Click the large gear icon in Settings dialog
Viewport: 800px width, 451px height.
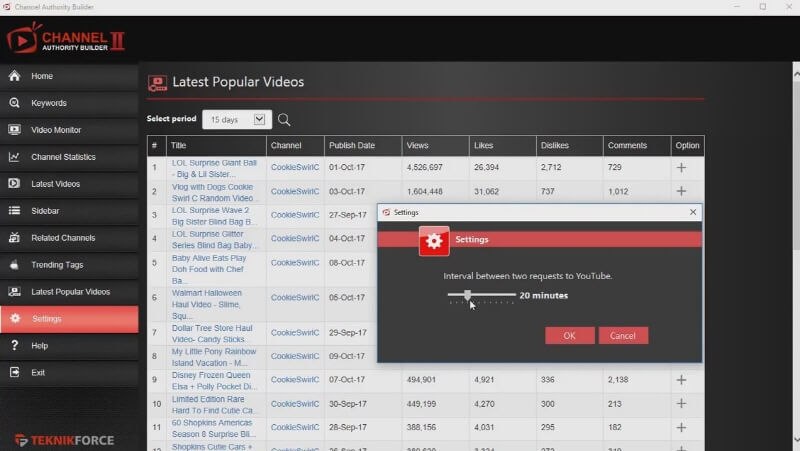pyautogui.click(x=434, y=241)
